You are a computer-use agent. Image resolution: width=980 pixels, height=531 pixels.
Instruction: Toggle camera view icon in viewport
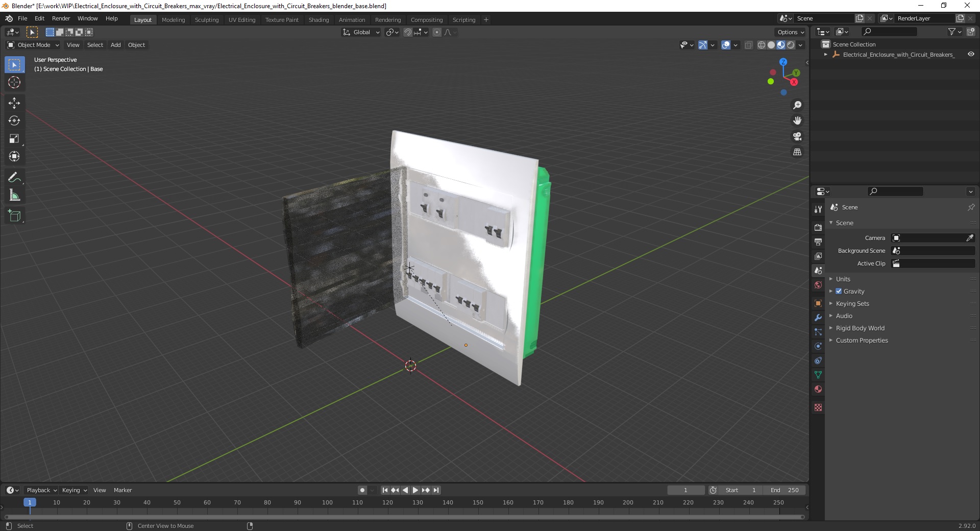[797, 136]
